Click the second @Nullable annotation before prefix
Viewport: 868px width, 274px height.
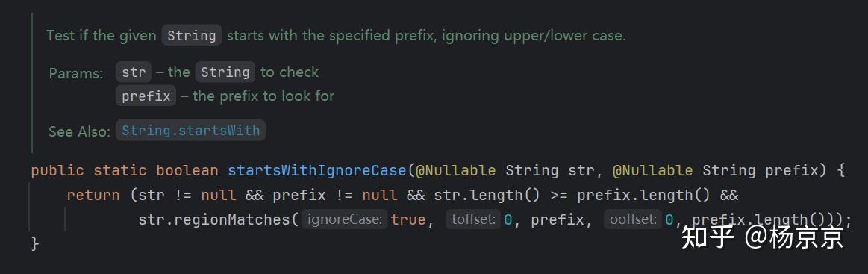pos(652,170)
